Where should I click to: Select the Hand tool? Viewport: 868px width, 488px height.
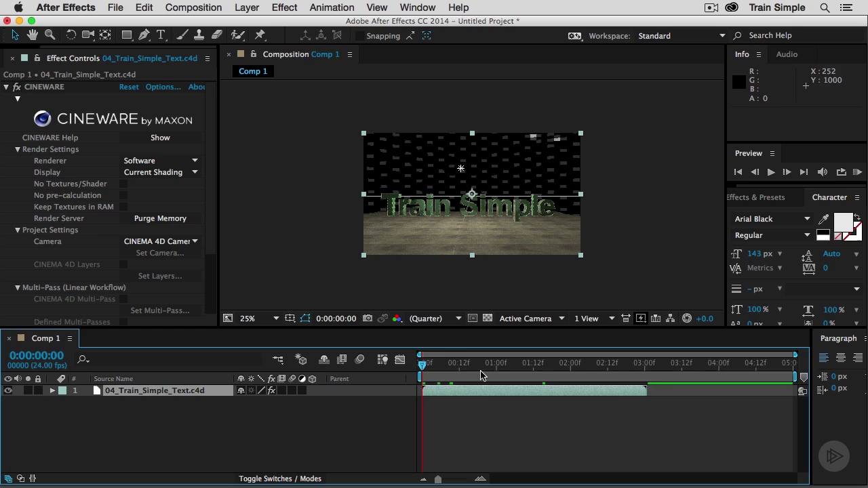coord(33,35)
